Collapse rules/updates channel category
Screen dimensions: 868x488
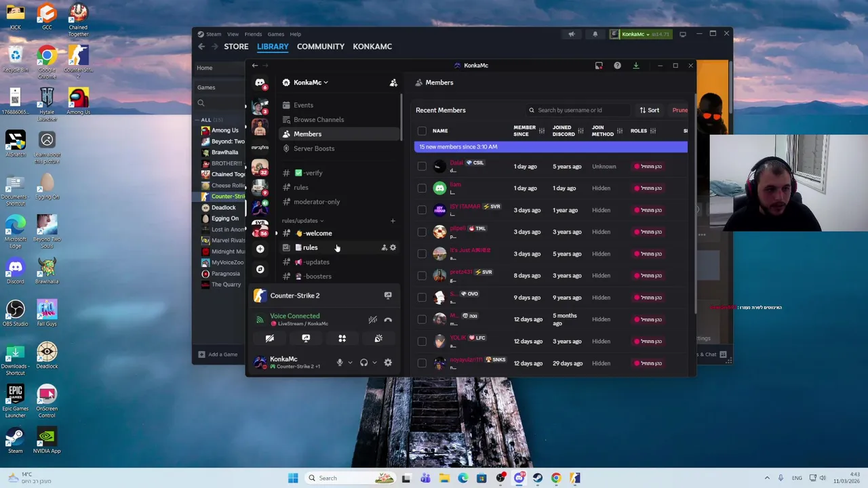pyautogui.click(x=302, y=221)
